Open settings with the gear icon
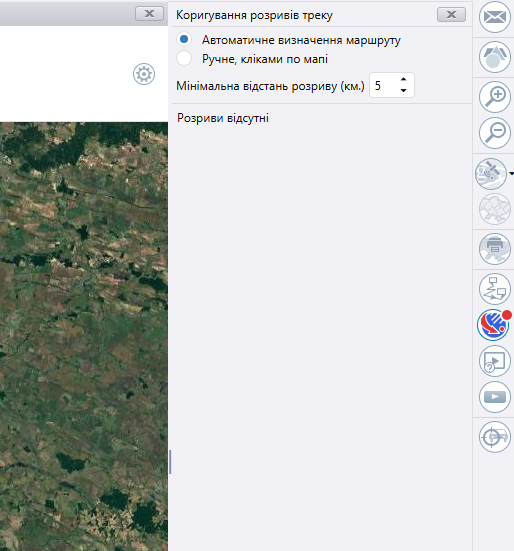This screenshot has height=551, width=514. tap(144, 74)
